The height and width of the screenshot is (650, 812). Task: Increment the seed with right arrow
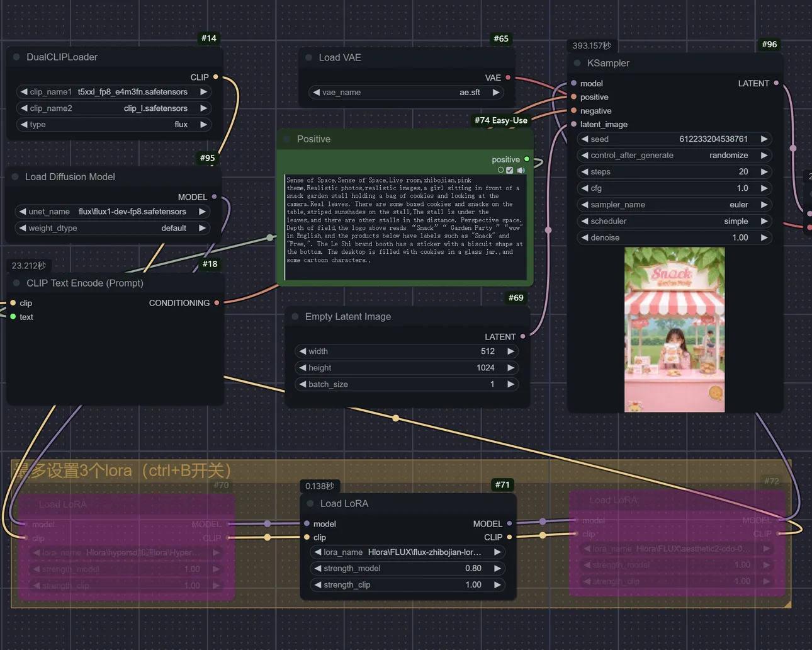[x=764, y=139]
